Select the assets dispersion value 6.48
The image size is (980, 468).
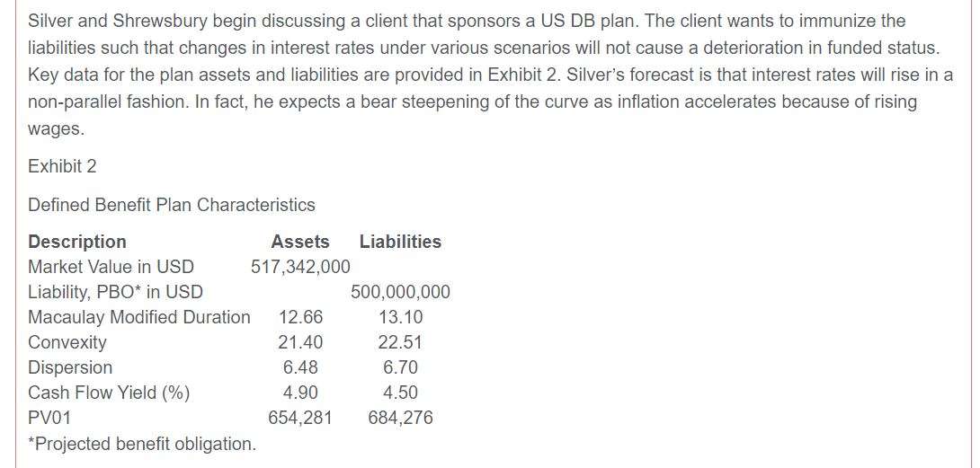(300, 367)
